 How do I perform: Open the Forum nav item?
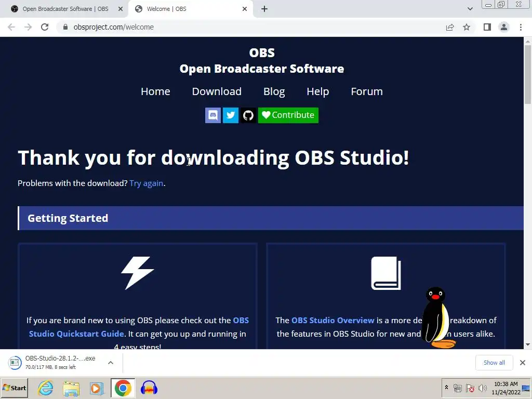tap(367, 91)
